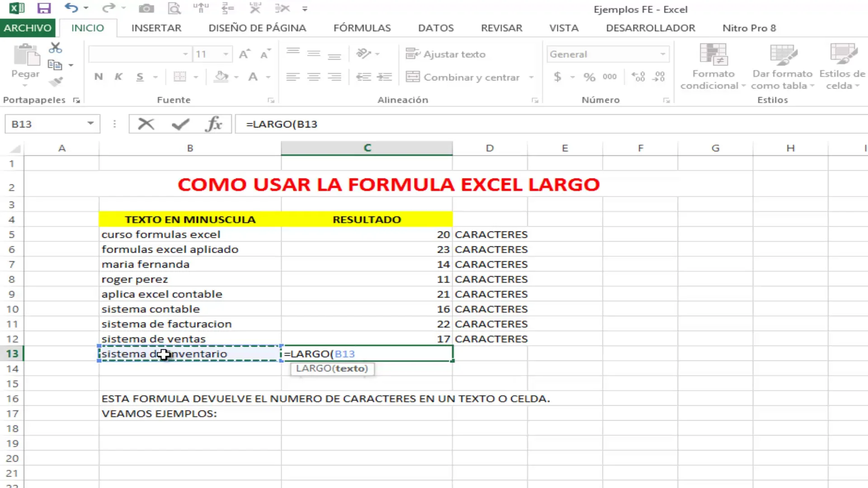Apply font color A button
The height and width of the screenshot is (488, 868).
(253, 77)
